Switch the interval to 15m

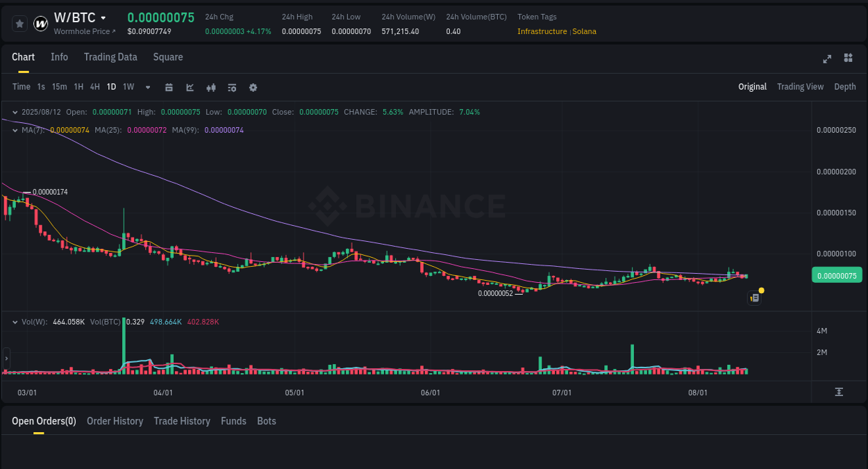60,87
